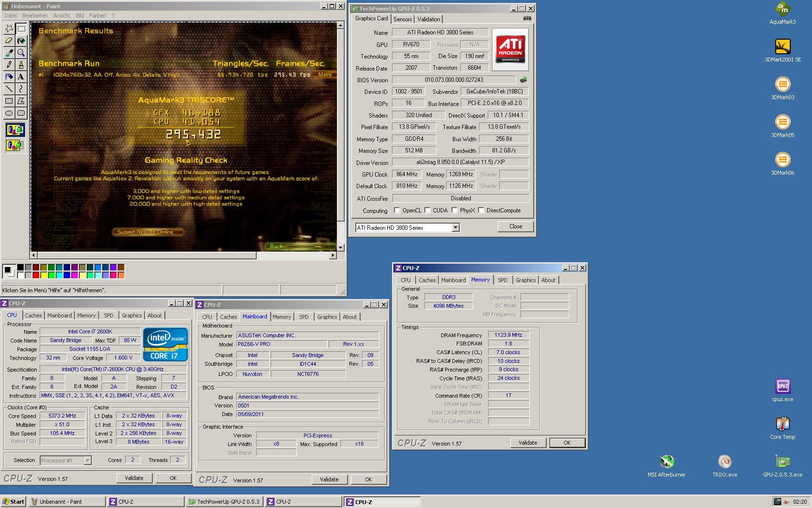This screenshot has width=812, height=508.
Task: Open the cpuz.exe desktop icon
Action: (783, 390)
